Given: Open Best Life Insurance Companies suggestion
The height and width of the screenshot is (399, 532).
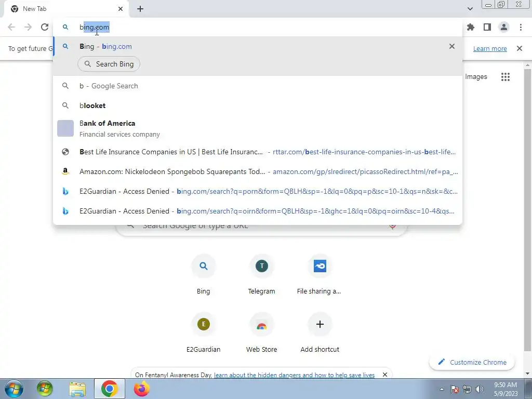Looking at the screenshot, I should pyautogui.click(x=258, y=152).
